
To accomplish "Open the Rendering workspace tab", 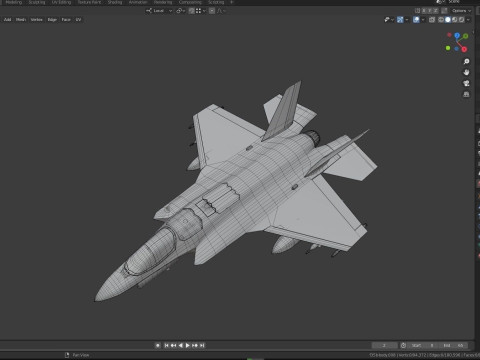I will (x=163, y=2).
